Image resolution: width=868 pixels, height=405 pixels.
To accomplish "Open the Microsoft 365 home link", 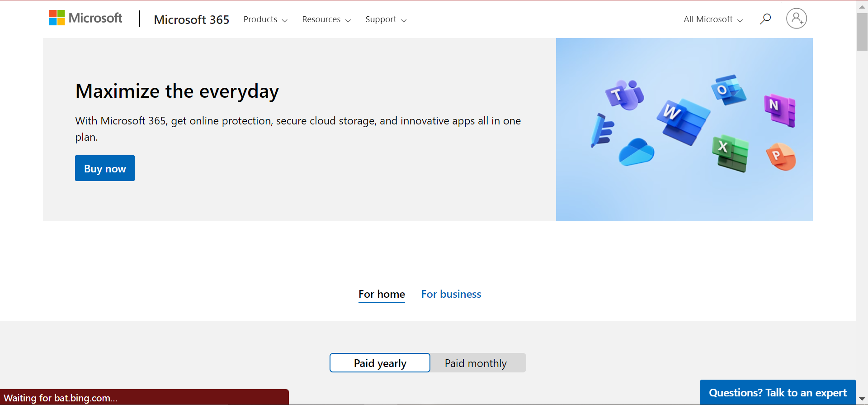I will pos(191,19).
